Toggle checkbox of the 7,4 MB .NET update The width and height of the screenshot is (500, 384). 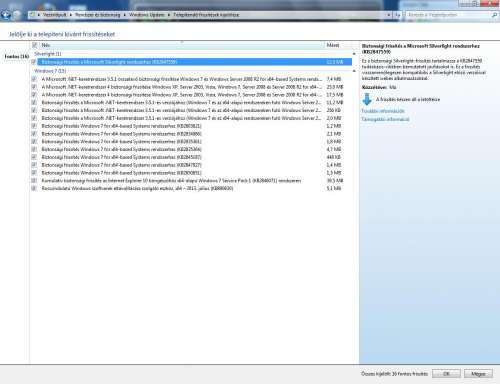[x=34, y=79]
